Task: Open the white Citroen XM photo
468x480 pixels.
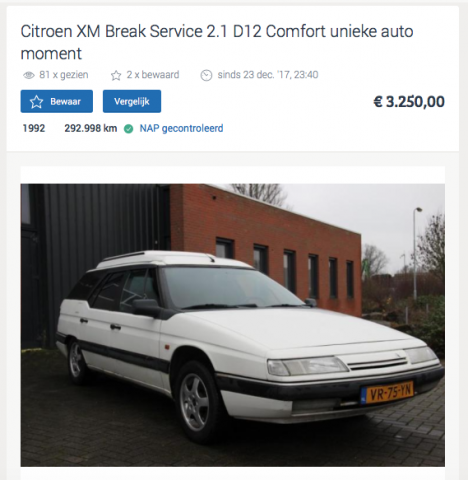Action: (x=232, y=325)
